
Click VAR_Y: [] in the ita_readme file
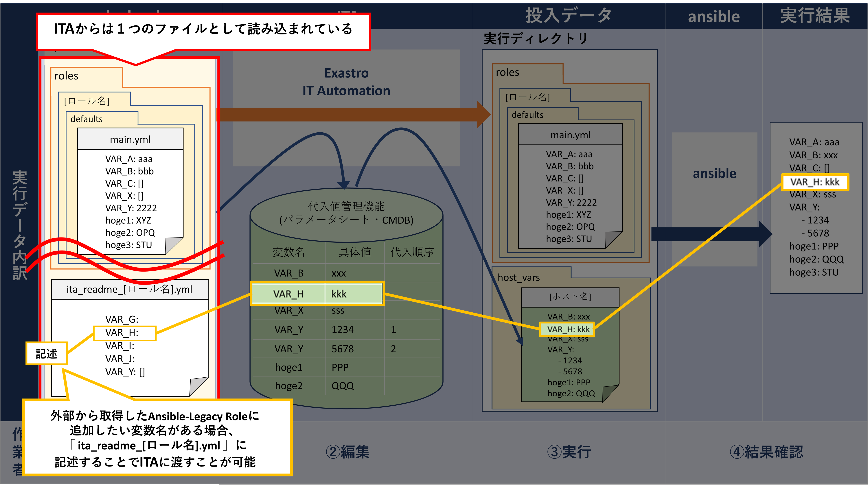(125, 372)
